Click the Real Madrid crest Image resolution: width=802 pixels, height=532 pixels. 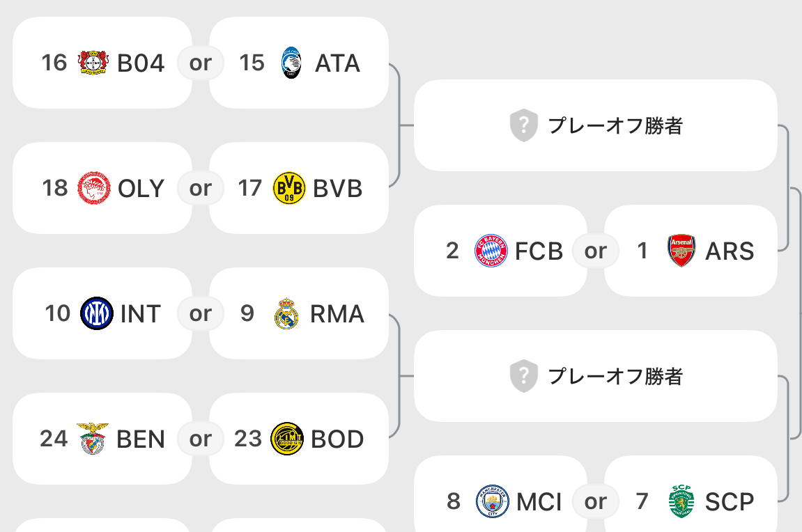286,313
